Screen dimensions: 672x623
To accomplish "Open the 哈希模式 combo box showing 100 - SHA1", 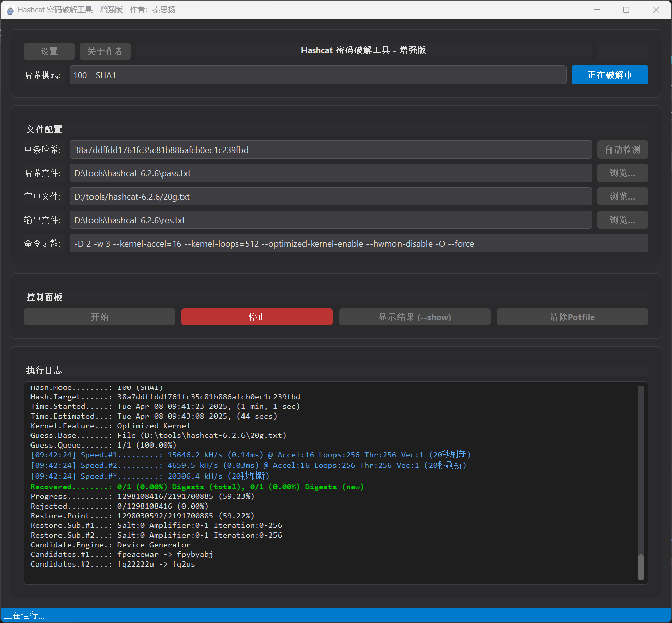I will pyautogui.click(x=318, y=75).
